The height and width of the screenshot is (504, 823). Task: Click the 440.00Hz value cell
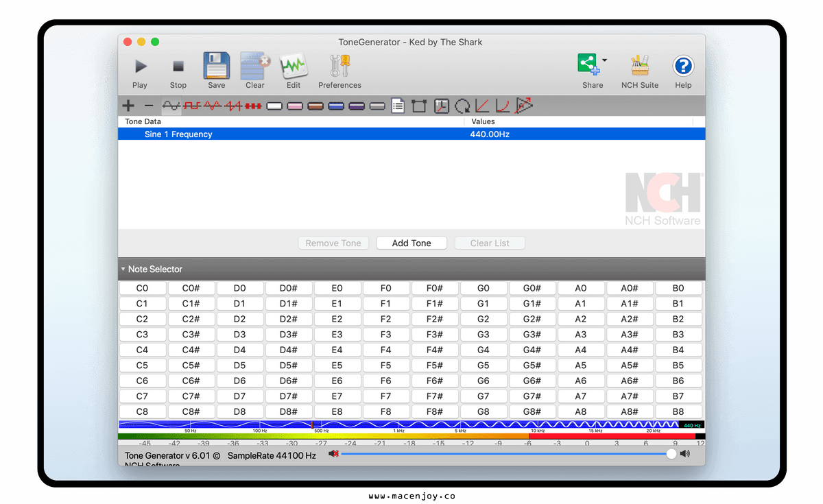point(490,134)
